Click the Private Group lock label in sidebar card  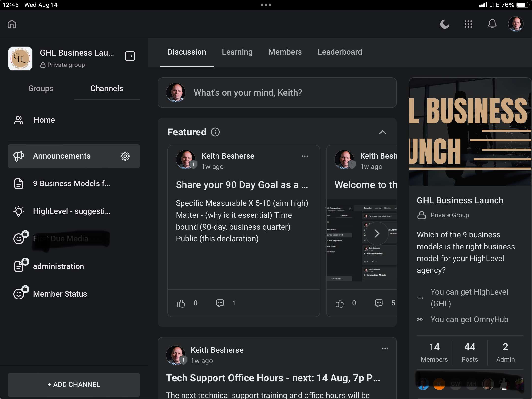click(x=443, y=215)
